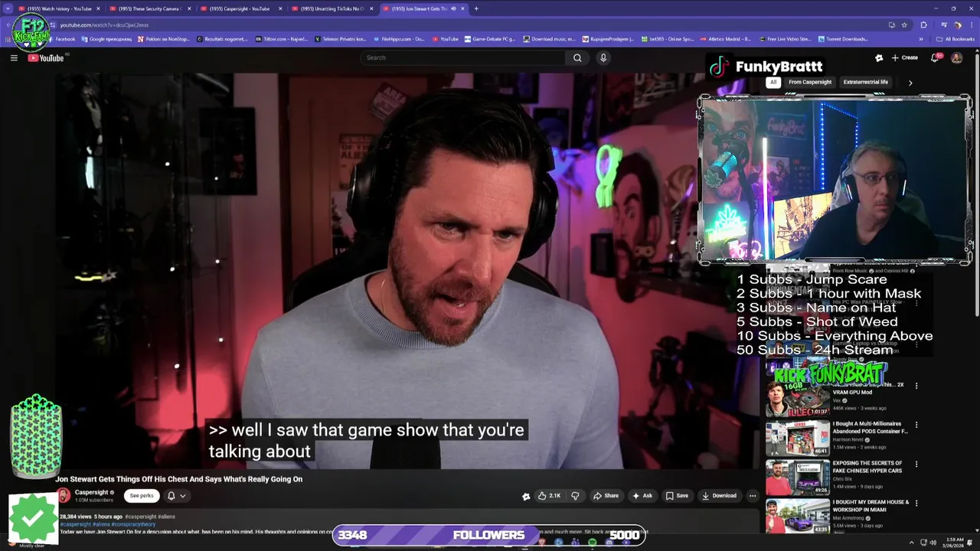
Task: Click the Share button
Action: pyautogui.click(x=606, y=495)
